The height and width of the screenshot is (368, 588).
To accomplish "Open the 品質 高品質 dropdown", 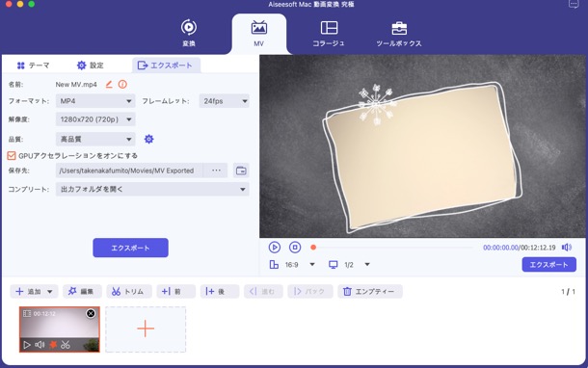I will point(95,139).
